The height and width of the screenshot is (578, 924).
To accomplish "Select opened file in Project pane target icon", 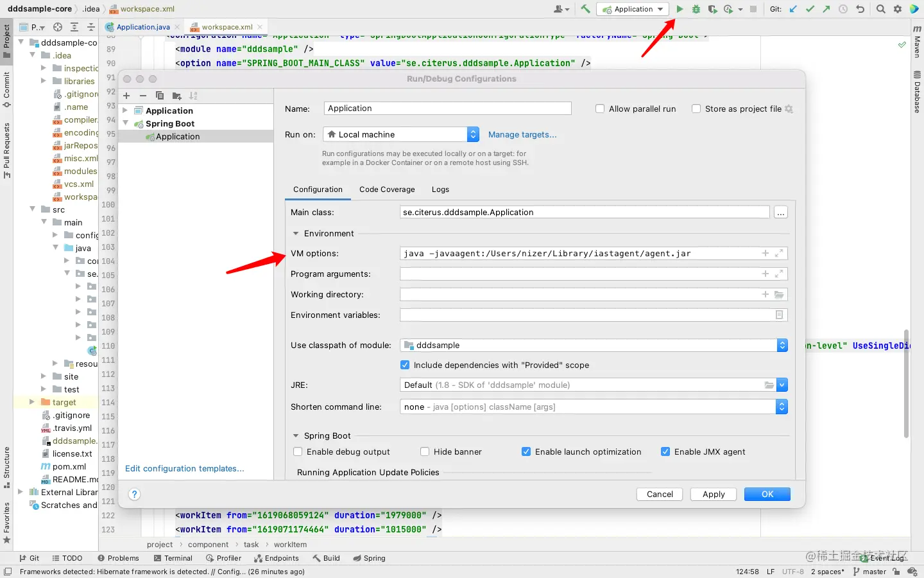I will point(58,27).
